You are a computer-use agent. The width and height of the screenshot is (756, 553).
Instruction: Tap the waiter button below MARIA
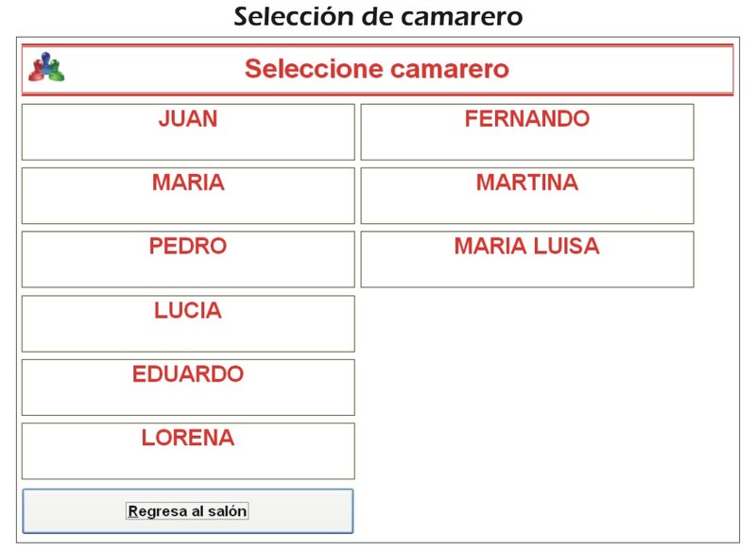tap(188, 259)
